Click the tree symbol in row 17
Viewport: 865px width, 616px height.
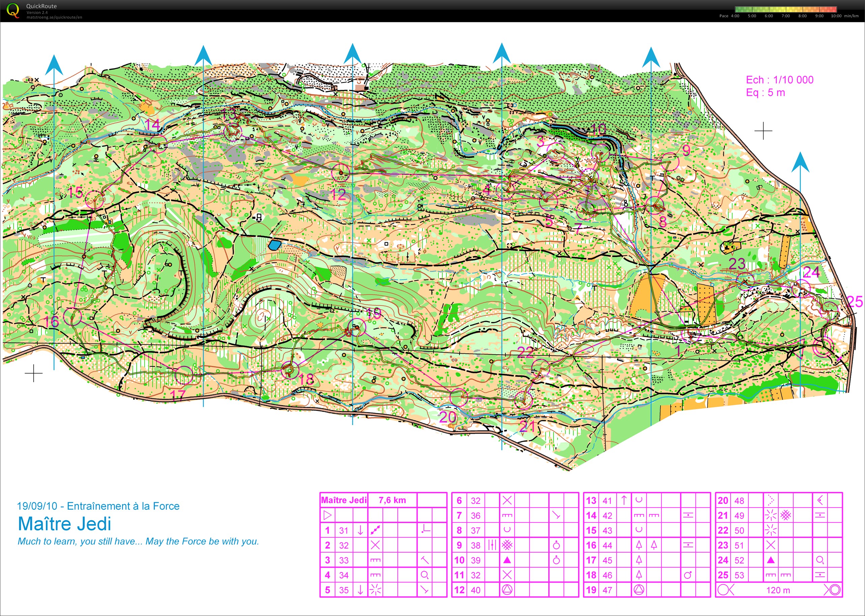pyautogui.click(x=639, y=560)
